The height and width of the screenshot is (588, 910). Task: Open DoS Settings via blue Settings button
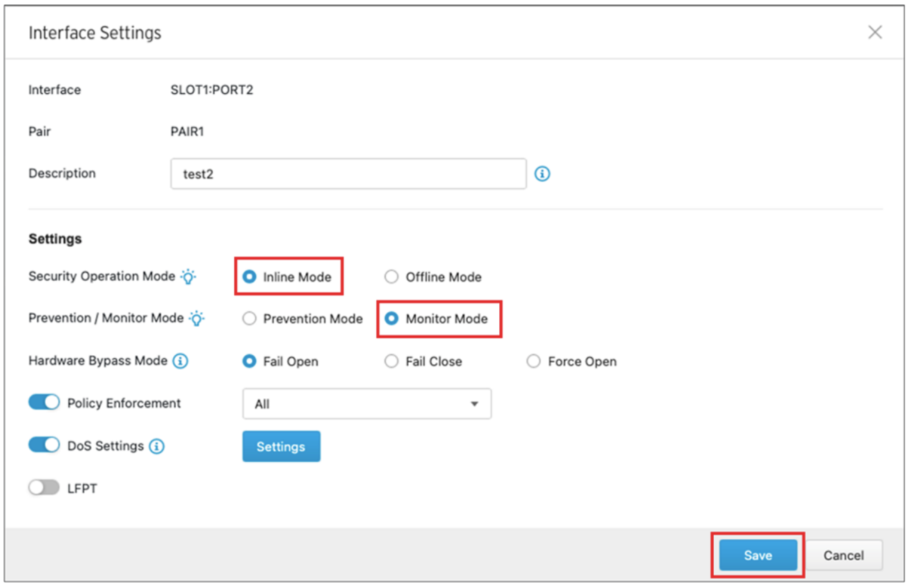282,446
